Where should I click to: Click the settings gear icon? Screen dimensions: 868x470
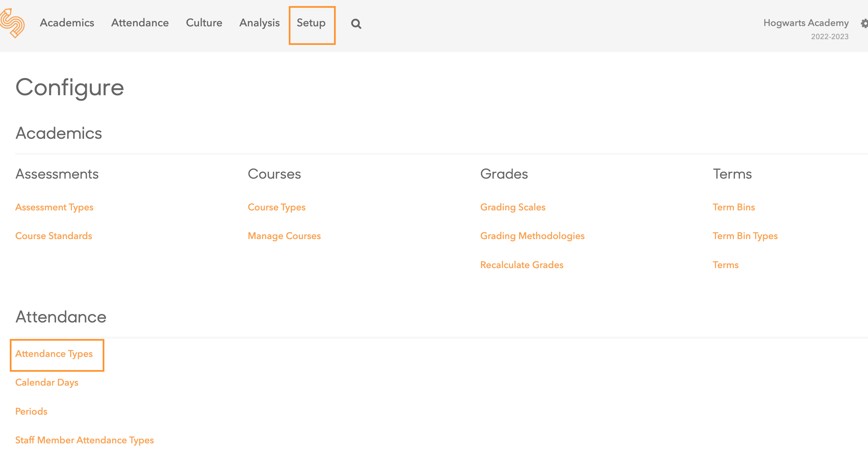point(864,23)
